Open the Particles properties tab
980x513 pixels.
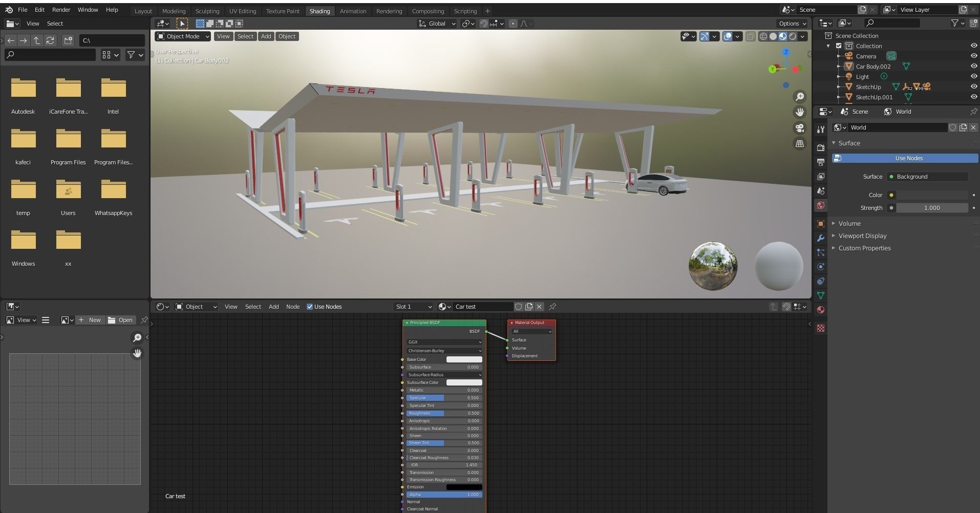[821, 252]
